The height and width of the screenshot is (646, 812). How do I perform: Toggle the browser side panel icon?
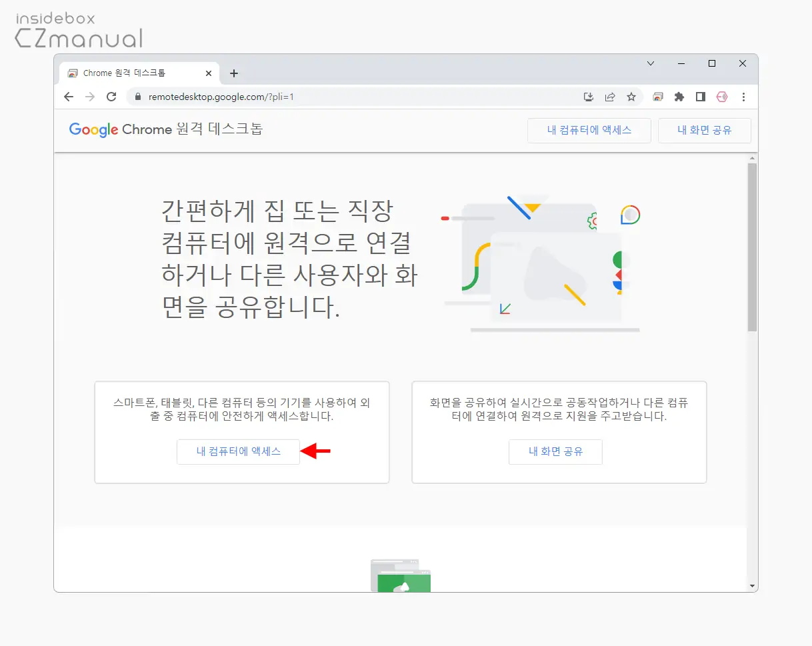pyautogui.click(x=700, y=97)
